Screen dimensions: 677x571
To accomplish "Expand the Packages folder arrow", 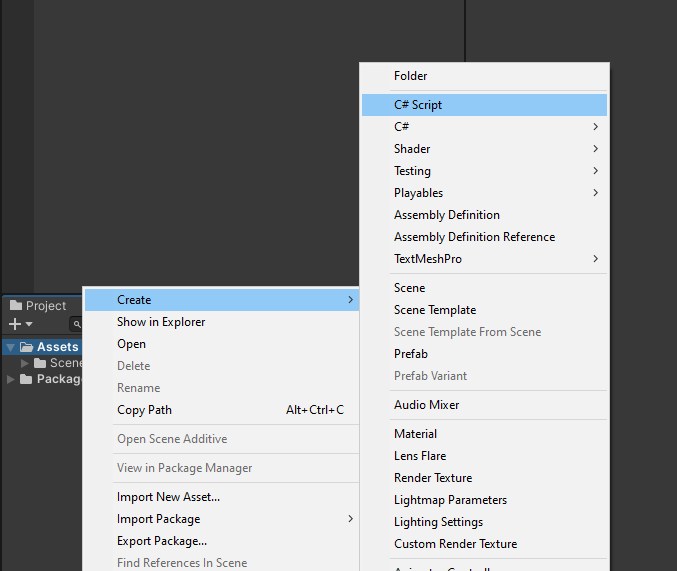I will coord(11,379).
